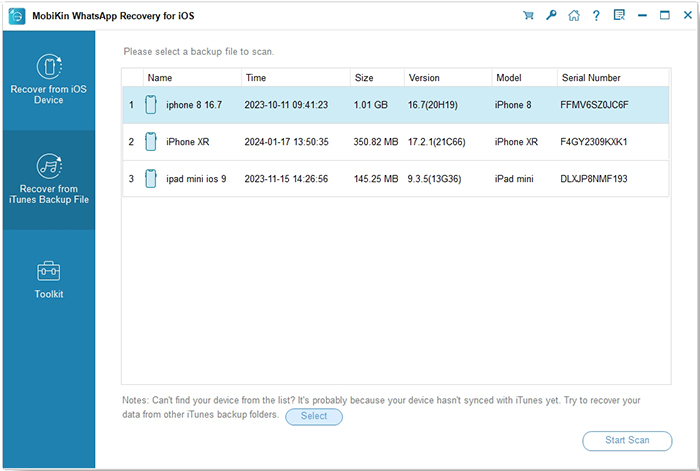Select backup named iPhone XR

coord(188,142)
